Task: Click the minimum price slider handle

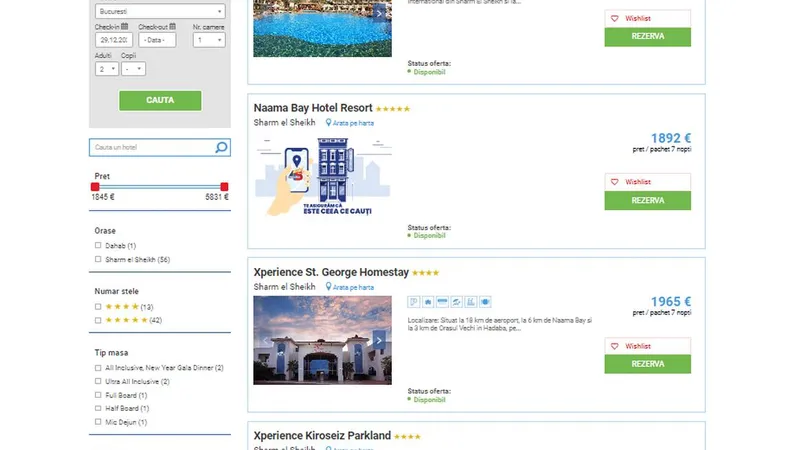Action: tap(95, 187)
